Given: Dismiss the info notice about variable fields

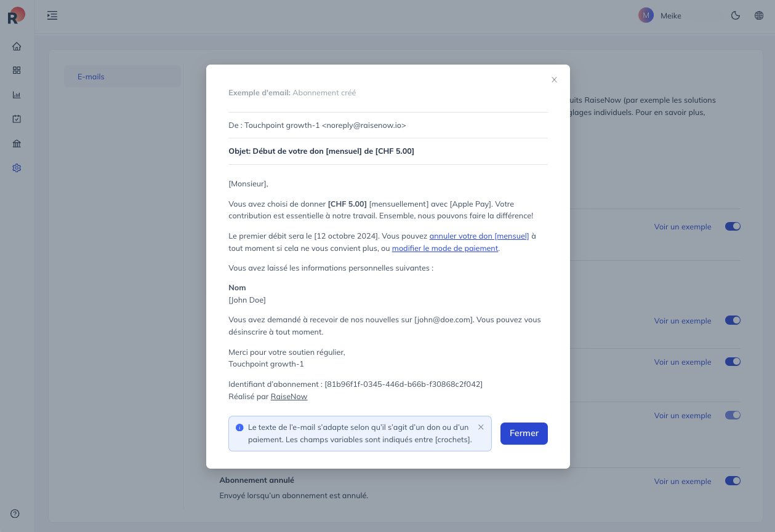Looking at the screenshot, I should 481,427.
